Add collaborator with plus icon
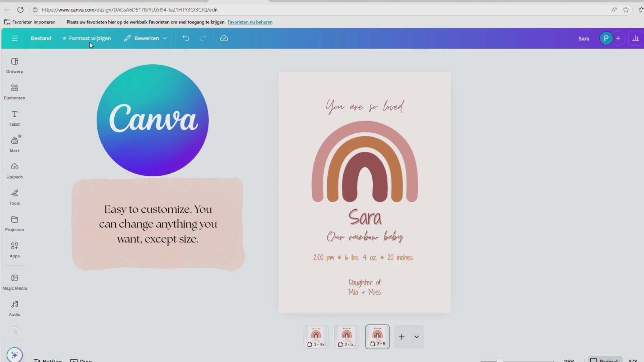Screen dimensions: 644x362 tap(618, 38)
